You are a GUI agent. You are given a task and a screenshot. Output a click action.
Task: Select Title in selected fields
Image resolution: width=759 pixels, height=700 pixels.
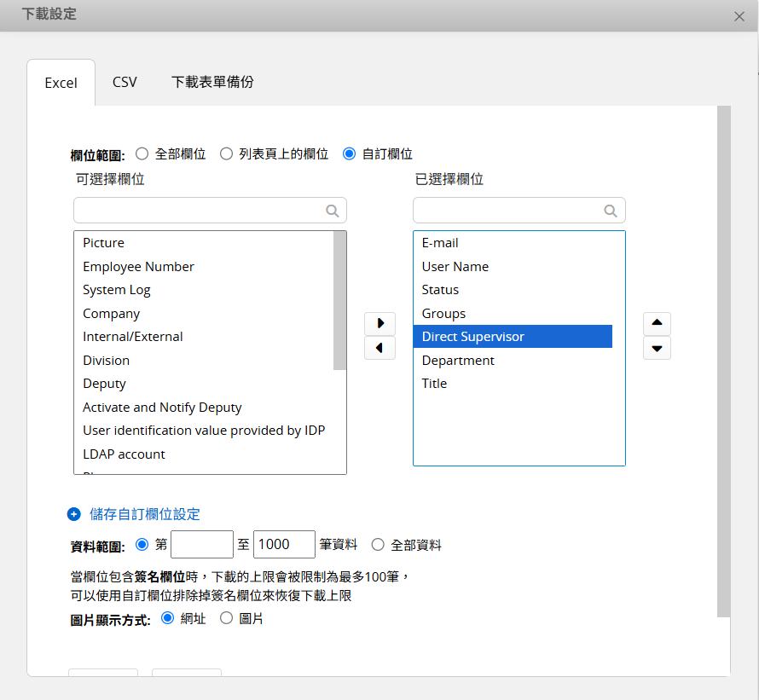pos(513,384)
